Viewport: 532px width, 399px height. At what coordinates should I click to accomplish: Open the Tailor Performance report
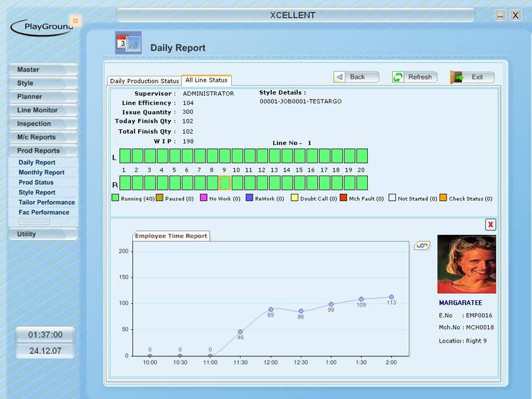point(47,203)
